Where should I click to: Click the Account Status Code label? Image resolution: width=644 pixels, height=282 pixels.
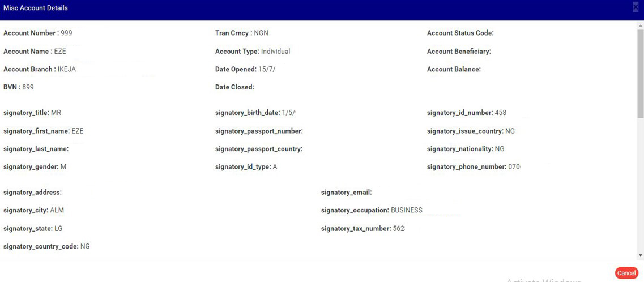click(460, 33)
